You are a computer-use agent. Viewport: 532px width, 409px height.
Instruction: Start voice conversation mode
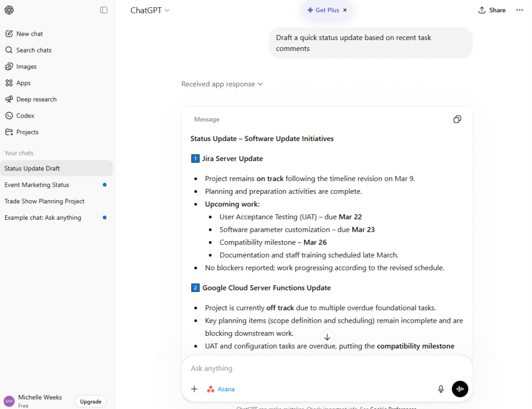(x=460, y=389)
